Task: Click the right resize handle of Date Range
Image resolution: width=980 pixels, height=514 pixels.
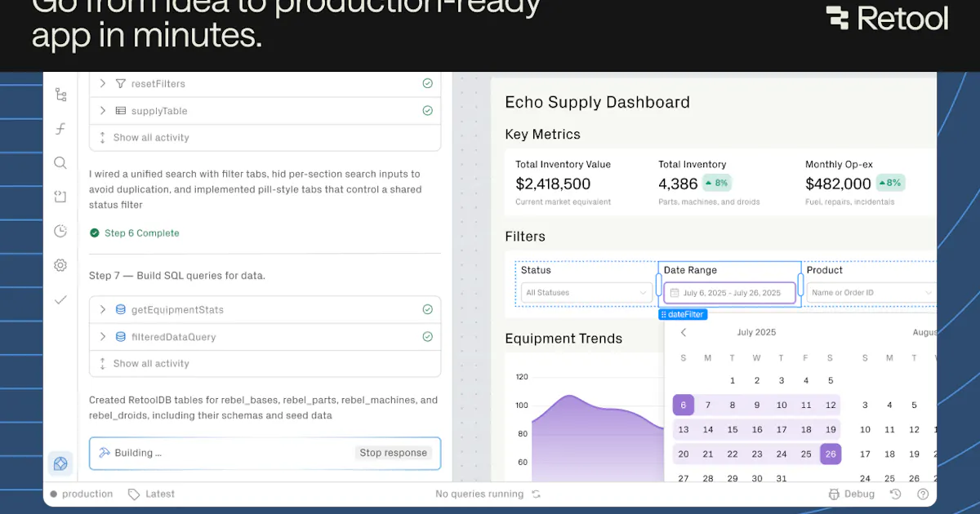Action: [800, 284]
